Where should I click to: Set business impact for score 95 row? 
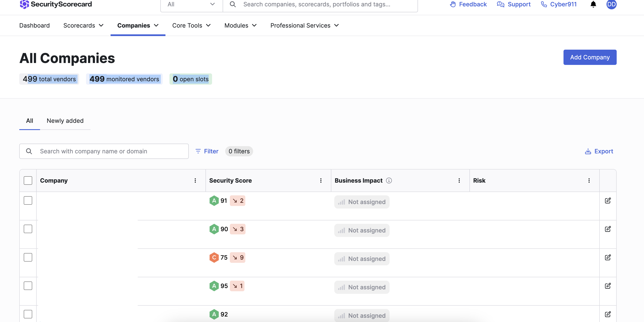pyautogui.click(x=362, y=287)
